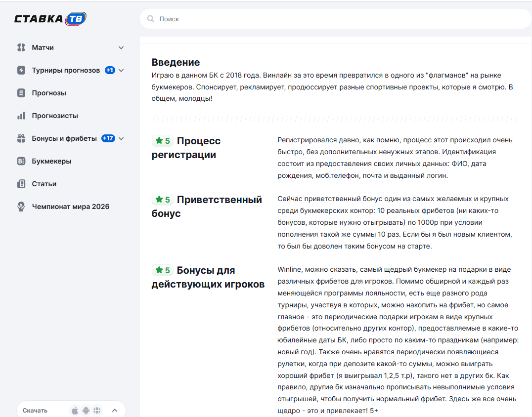Click the text 'Играю в данном БК с 2018 года'

(x=206, y=75)
